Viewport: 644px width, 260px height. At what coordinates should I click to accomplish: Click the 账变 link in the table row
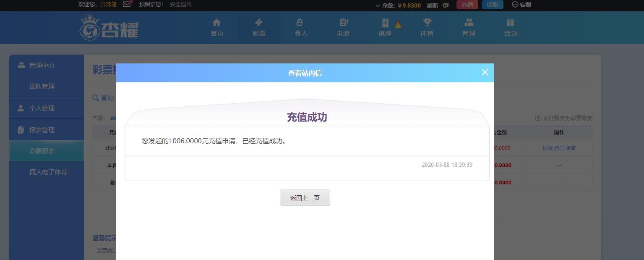(571, 148)
